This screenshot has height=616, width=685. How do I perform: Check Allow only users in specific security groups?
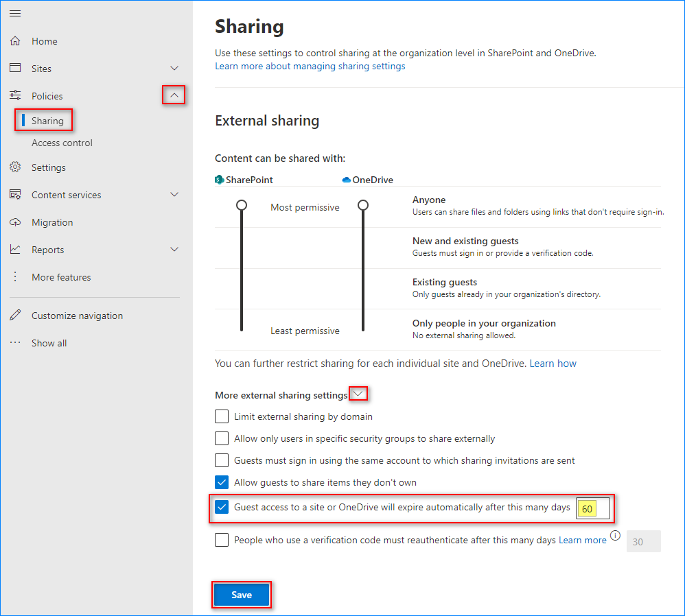tap(222, 438)
